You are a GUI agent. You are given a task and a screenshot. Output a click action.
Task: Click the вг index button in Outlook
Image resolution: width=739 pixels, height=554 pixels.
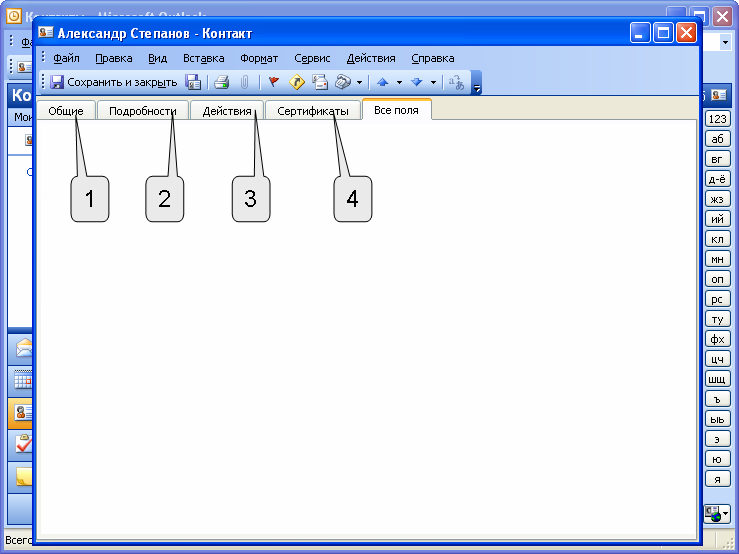717,159
